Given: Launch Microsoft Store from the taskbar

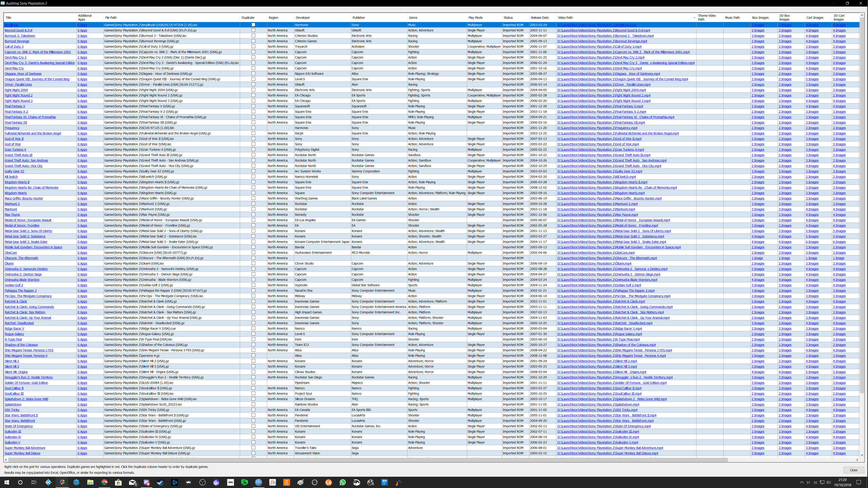Looking at the screenshot, I should (x=118, y=482).
